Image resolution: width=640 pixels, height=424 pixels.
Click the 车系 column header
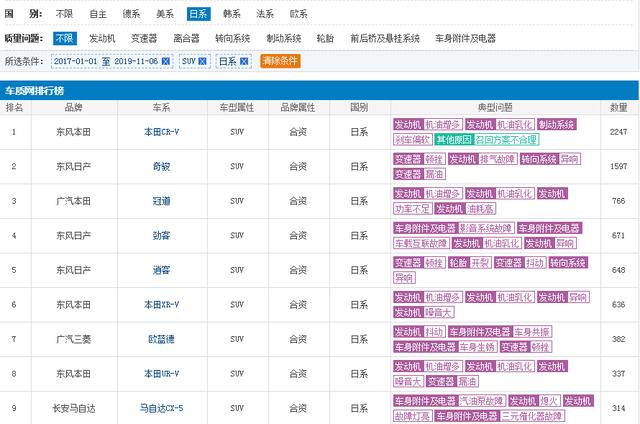pyautogui.click(x=162, y=108)
